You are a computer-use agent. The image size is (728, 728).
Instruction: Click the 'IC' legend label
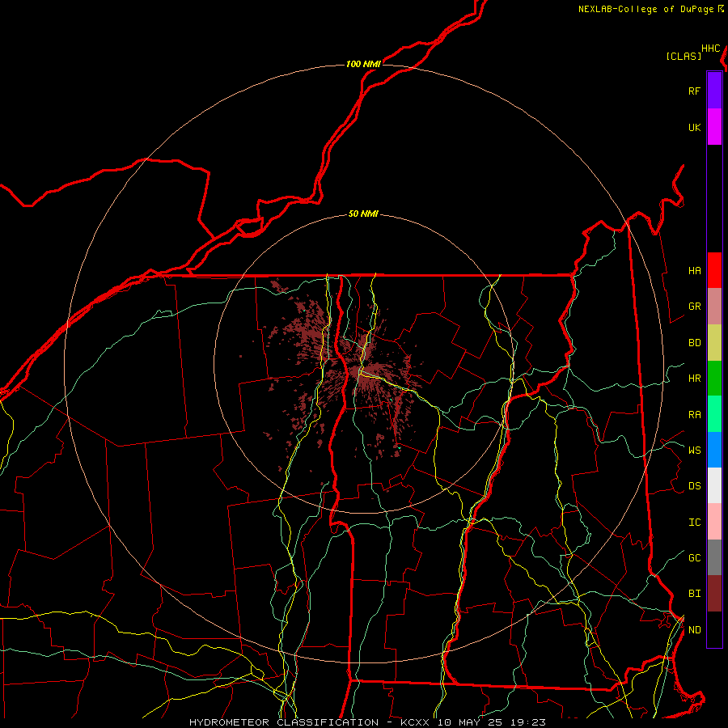click(x=694, y=523)
